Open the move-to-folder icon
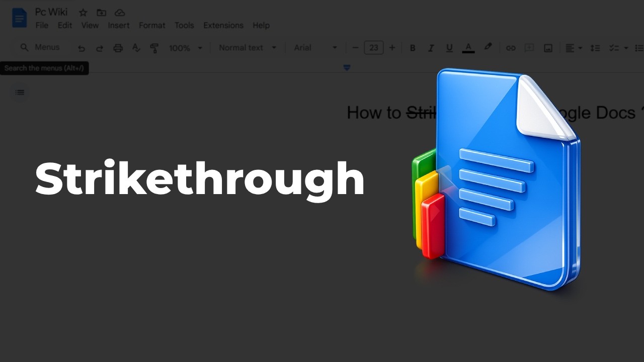Screen dimensions: 644x362 tap(101, 13)
